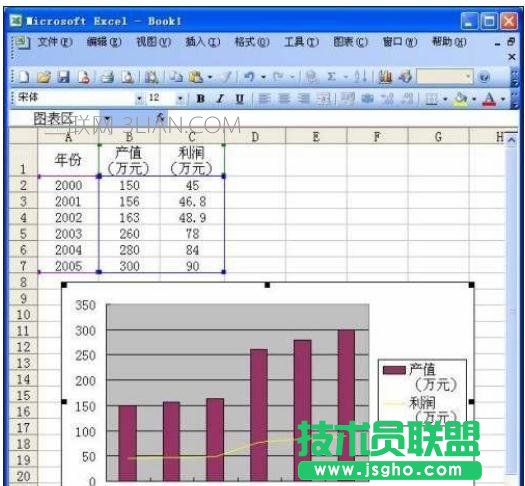Apply Currency style icon
Image resolution: width=525 pixels, height=486 pixels.
click(x=348, y=99)
